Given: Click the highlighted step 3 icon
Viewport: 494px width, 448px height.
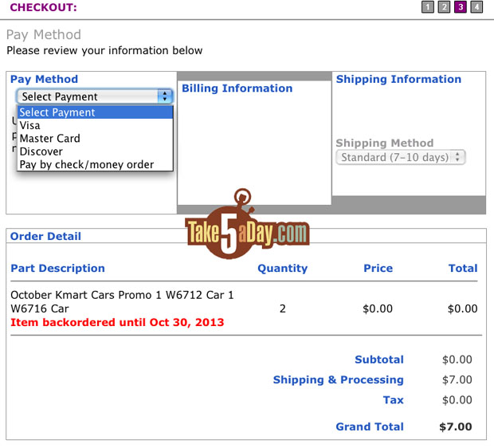Looking at the screenshot, I should 461,7.
